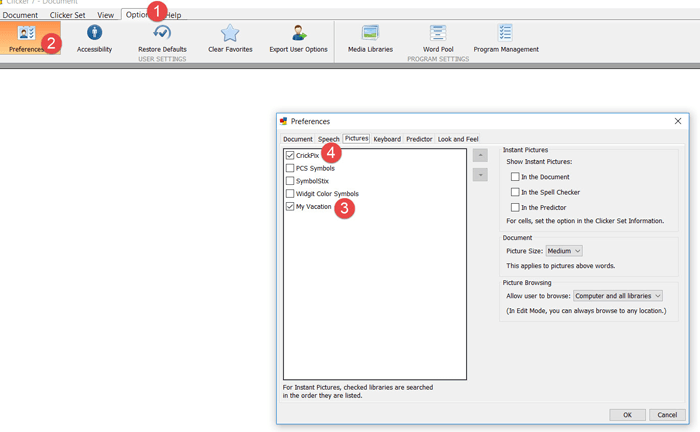Cancel the Preferences dialog
Viewport: 700px width, 432px height.
click(667, 414)
